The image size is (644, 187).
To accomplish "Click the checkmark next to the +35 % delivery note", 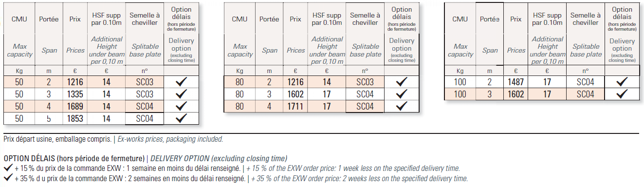I will coord(8,179).
